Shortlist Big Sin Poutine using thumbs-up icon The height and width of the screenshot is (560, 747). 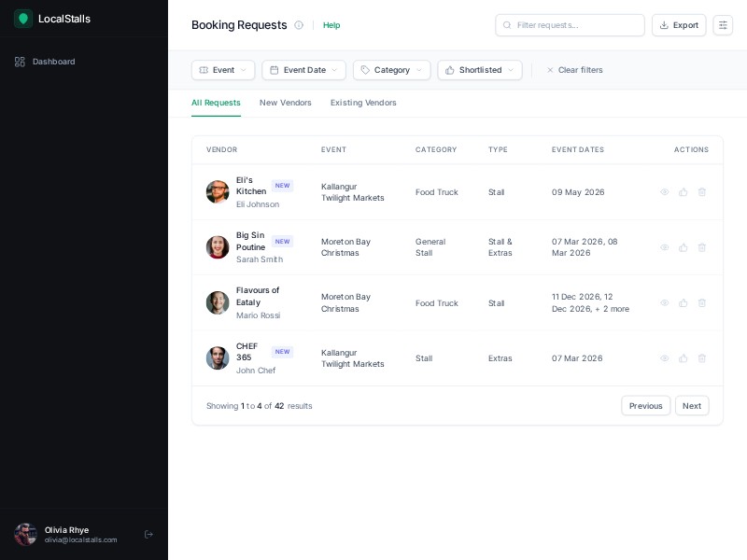coord(684,247)
